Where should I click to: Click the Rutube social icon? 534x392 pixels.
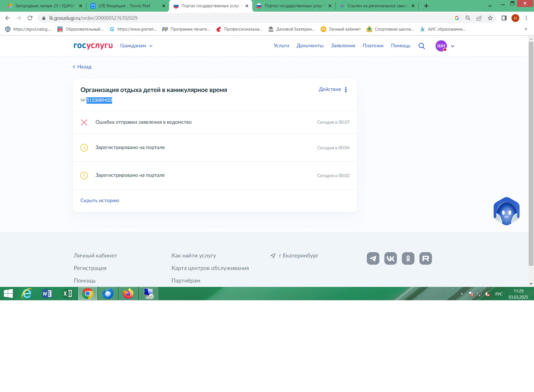(426, 259)
